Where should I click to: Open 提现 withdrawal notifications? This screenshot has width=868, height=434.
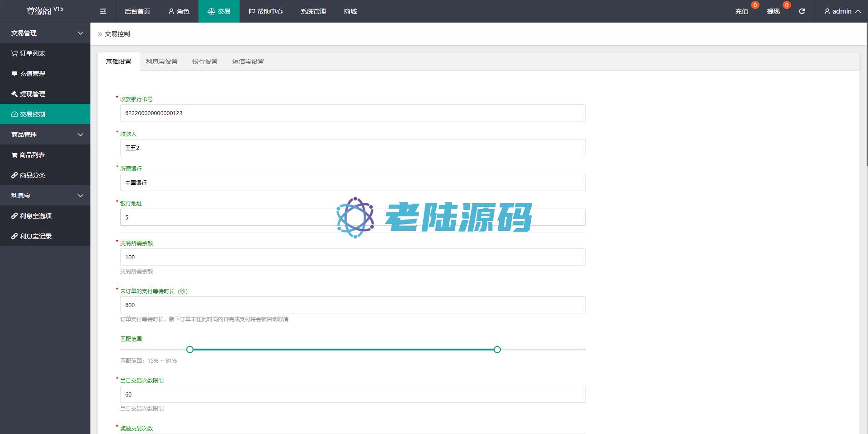(x=773, y=11)
